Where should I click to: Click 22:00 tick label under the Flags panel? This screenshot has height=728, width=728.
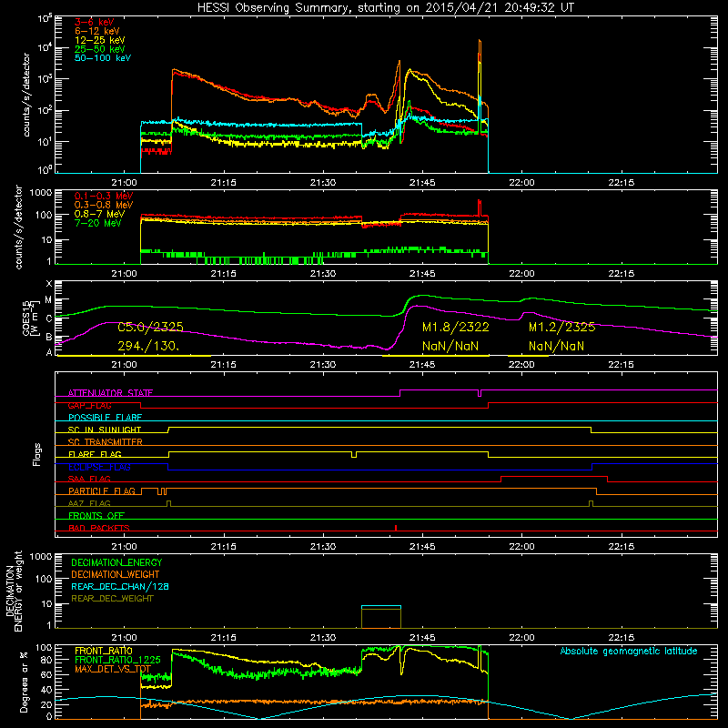(x=521, y=547)
